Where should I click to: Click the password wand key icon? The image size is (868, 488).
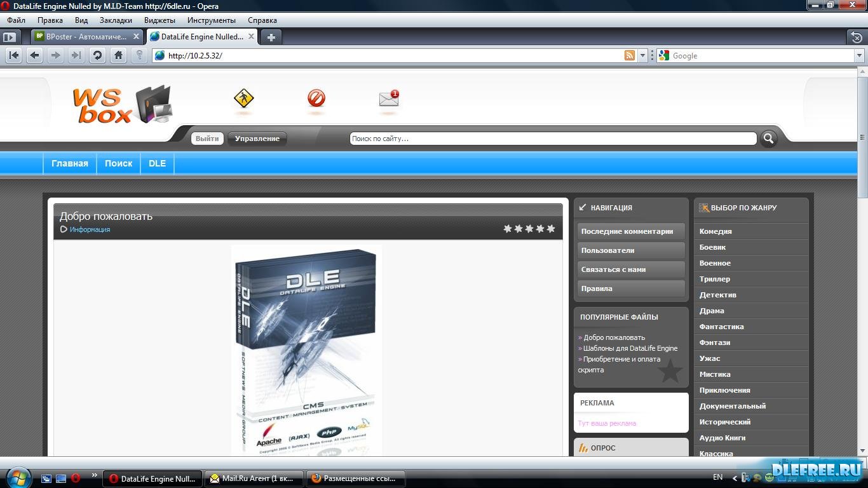pyautogui.click(x=139, y=55)
